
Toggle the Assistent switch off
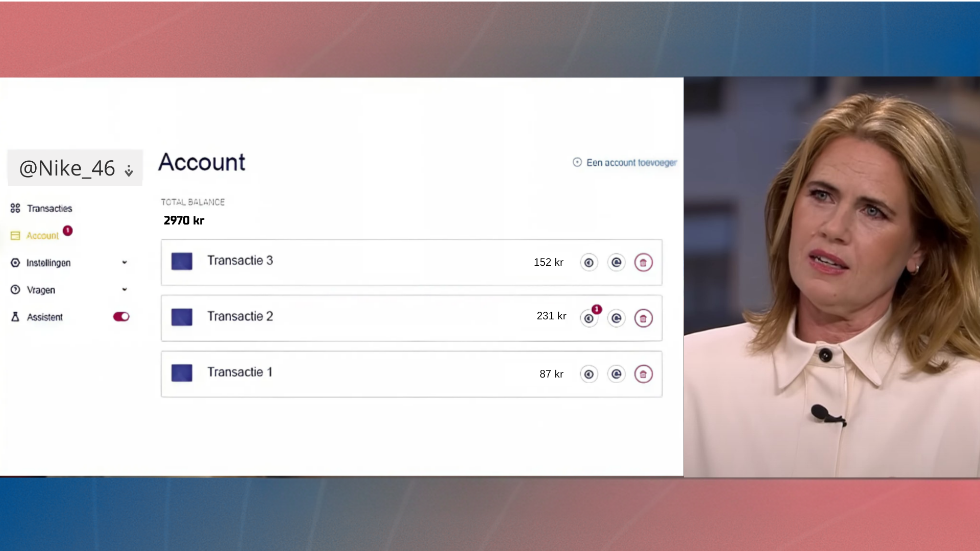click(x=121, y=317)
